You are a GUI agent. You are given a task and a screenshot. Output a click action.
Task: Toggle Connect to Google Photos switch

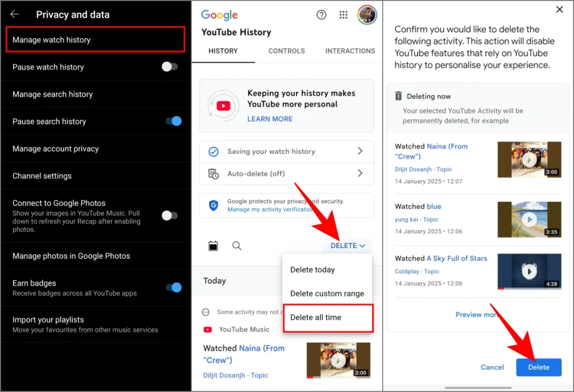point(170,216)
